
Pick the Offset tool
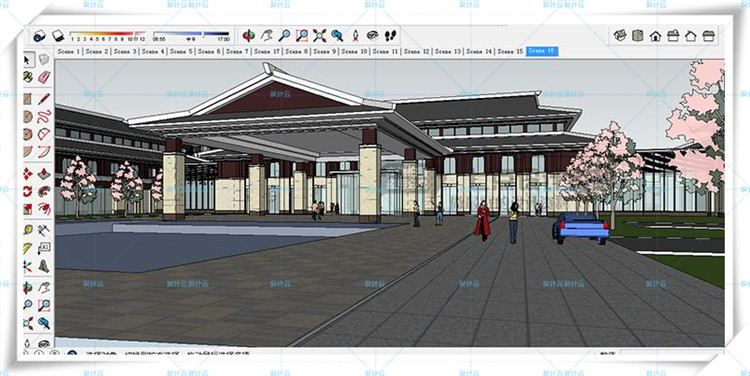click(44, 209)
